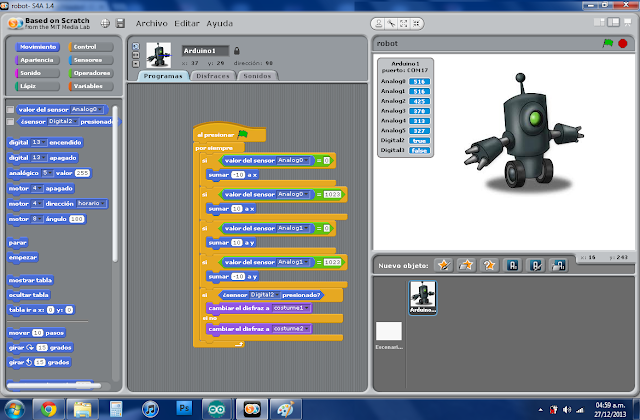Set the 'can rotate' rotation style
This screenshot has height=420, width=640.
136,46
